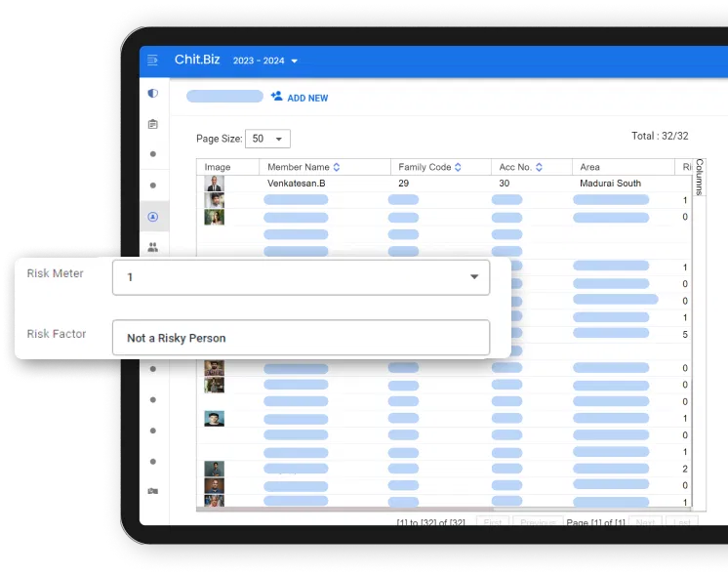Click account number 30 cell
Screen dimensions: 728x575
tap(505, 184)
